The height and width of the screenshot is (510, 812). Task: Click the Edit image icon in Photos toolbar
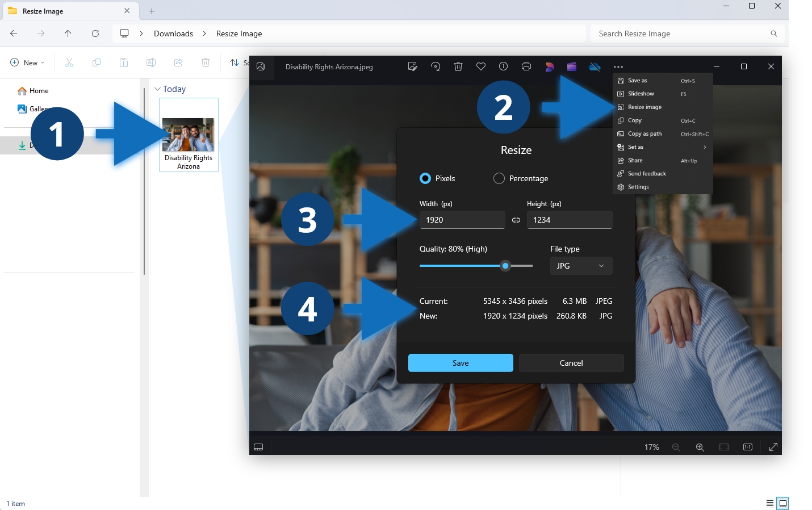(x=412, y=67)
